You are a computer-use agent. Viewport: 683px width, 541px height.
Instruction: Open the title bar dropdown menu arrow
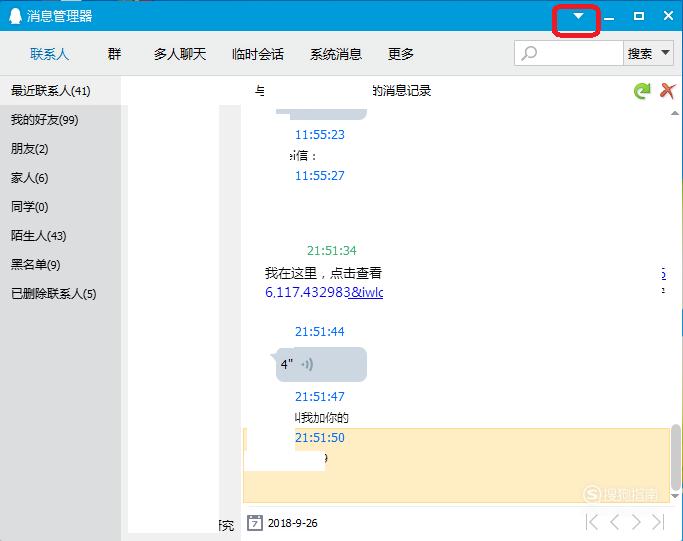click(578, 16)
